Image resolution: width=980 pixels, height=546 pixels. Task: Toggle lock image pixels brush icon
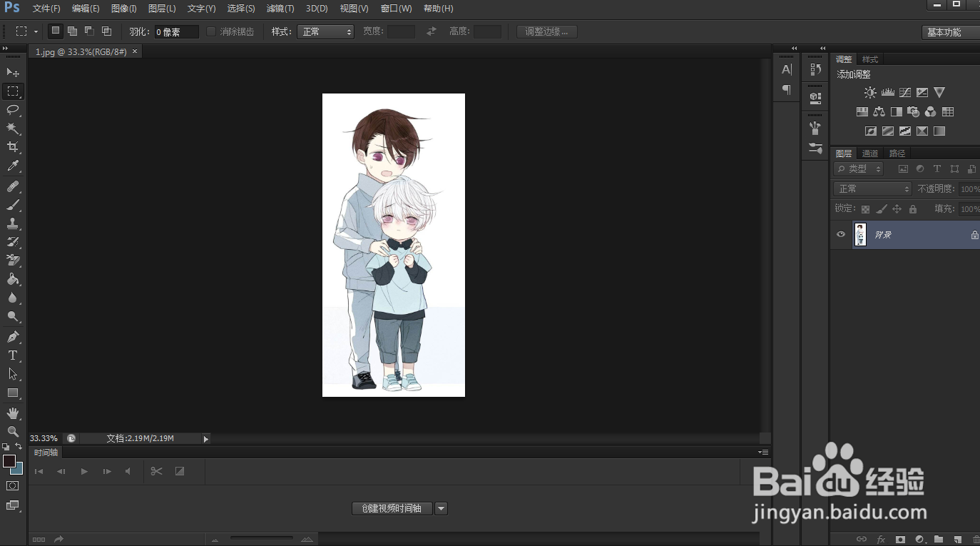[881, 209]
